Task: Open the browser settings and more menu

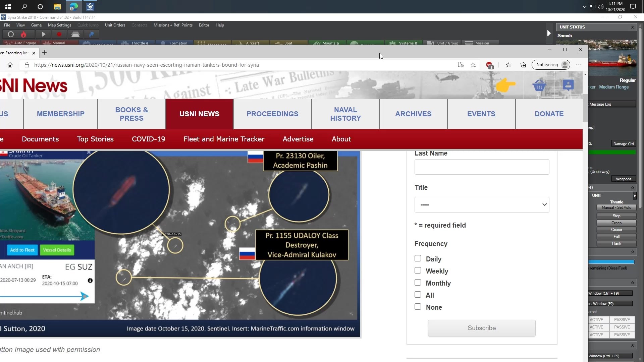Action: [x=579, y=65]
